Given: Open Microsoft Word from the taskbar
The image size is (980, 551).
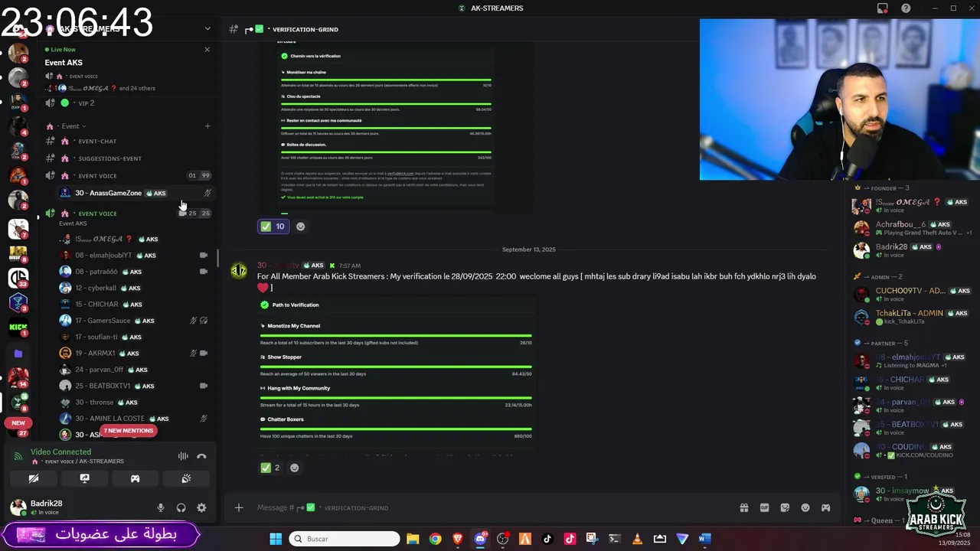Looking at the screenshot, I should (x=704, y=539).
